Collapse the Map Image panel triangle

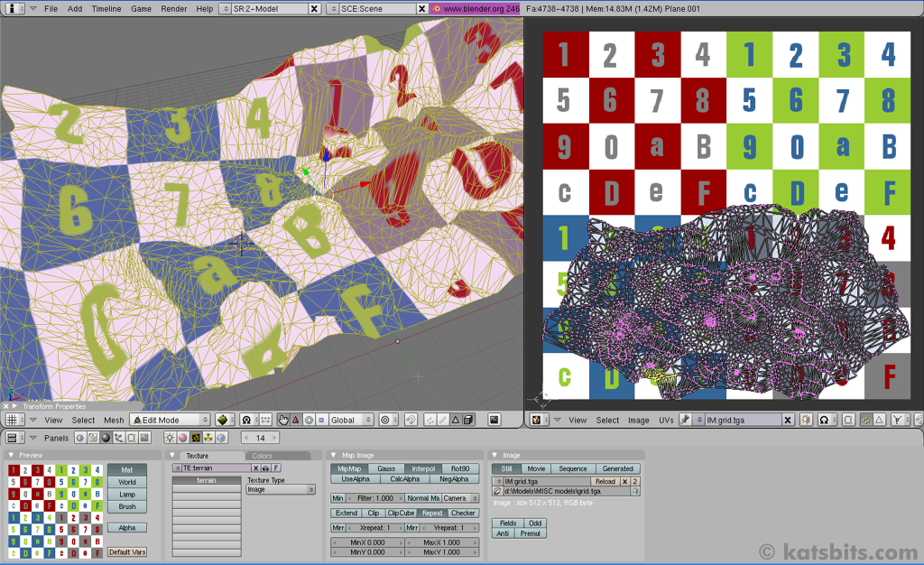[x=334, y=456]
